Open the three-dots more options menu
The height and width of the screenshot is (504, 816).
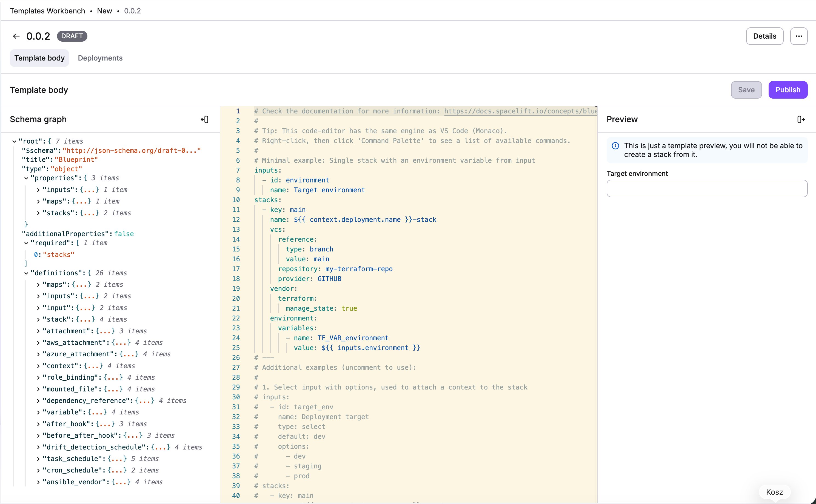(798, 36)
